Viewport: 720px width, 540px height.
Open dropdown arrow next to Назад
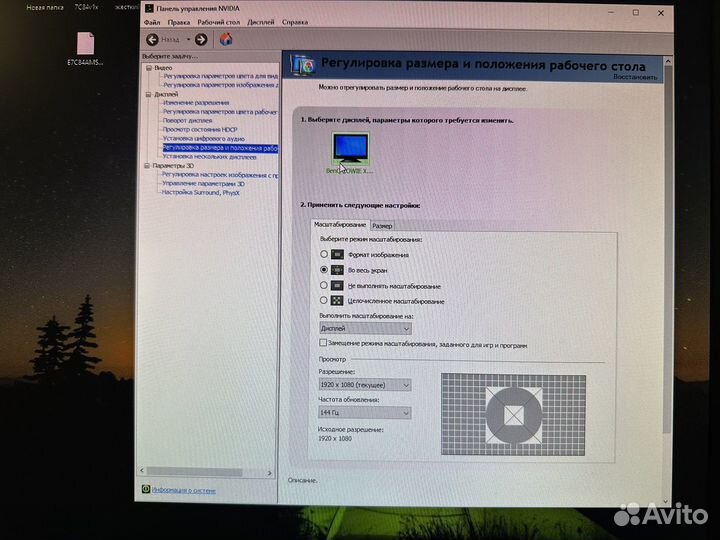click(x=188, y=39)
